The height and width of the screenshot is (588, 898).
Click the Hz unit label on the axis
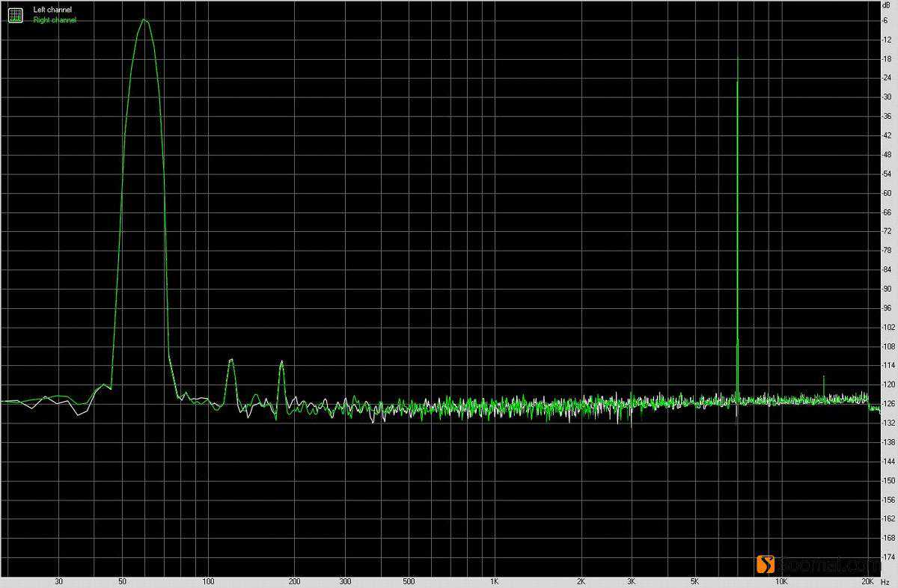click(887, 581)
